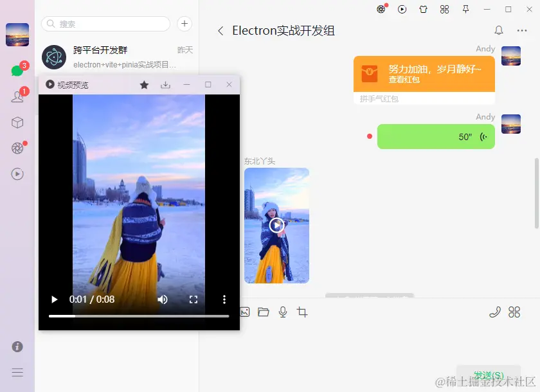Toggle pin-on-top for the main window
This screenshot has width=540, height=392.
coord(465,10)
